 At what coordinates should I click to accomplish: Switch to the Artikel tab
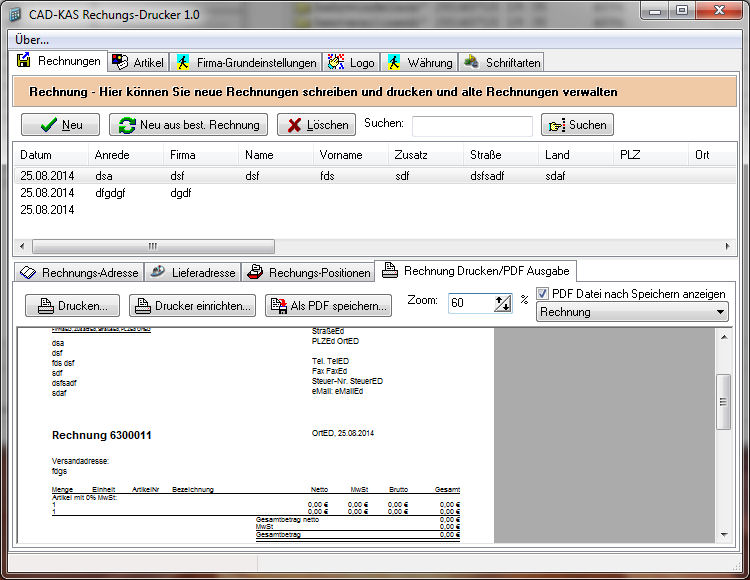138,62
